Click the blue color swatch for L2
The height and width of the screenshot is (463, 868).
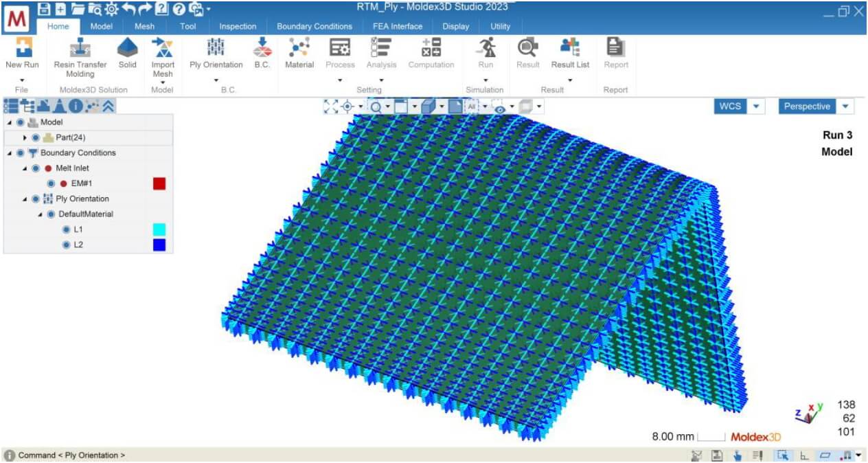coord(159,245)
